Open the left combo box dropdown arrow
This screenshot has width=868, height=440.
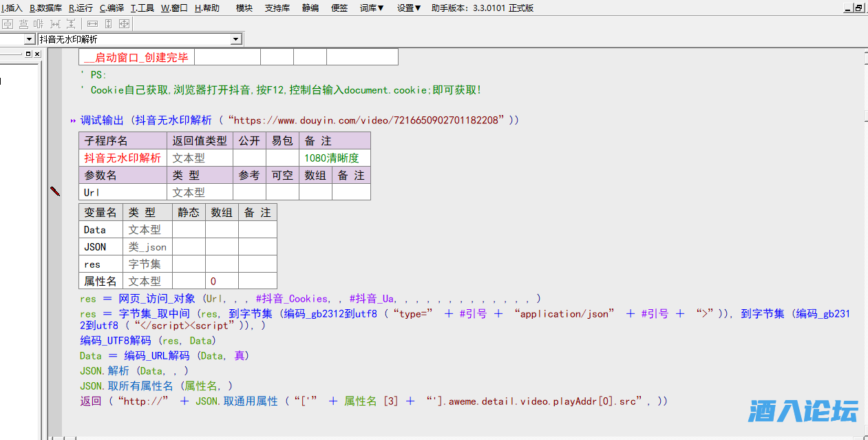pyautogui.click(x=29, y=39)
